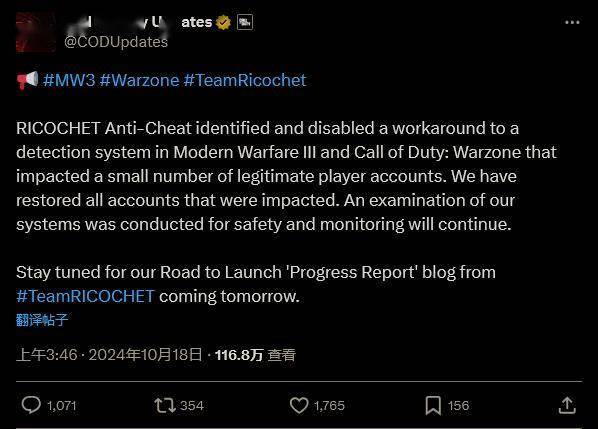Image resolution: width=598 pixels, height=429 pixels.
Task: Click the gold verified badge
Action: pos(223,22)
